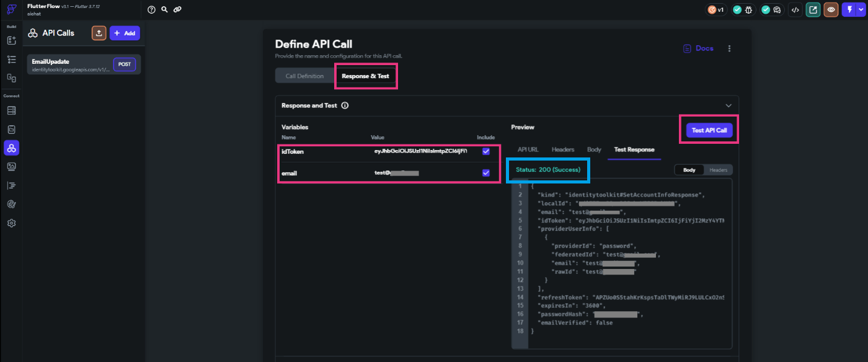Switch response view to Body toggle

(689, 170)
